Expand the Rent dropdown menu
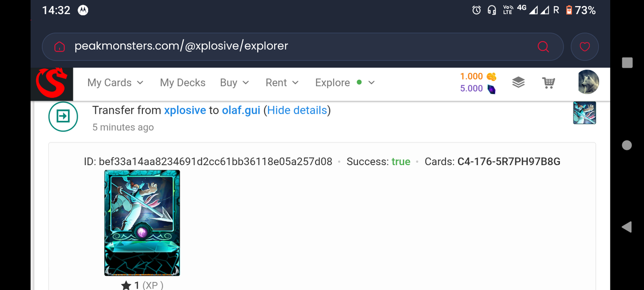 click(x=282, y=83)
